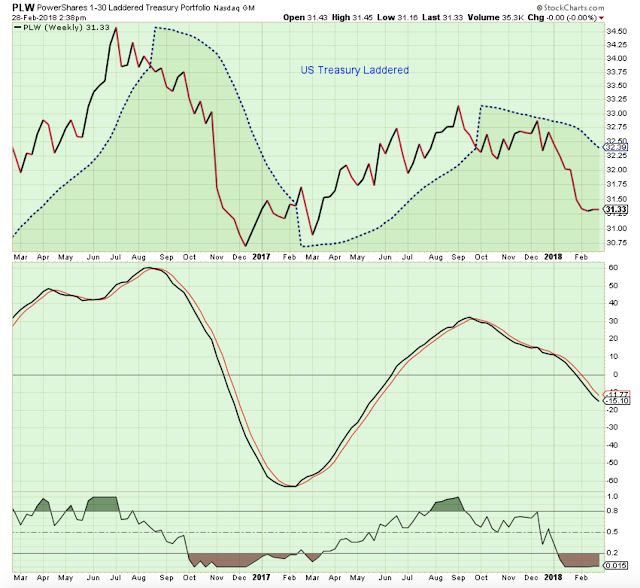Click the Low 31.16 value
Screen dimensions: 640x588
[x=396, y=18]
